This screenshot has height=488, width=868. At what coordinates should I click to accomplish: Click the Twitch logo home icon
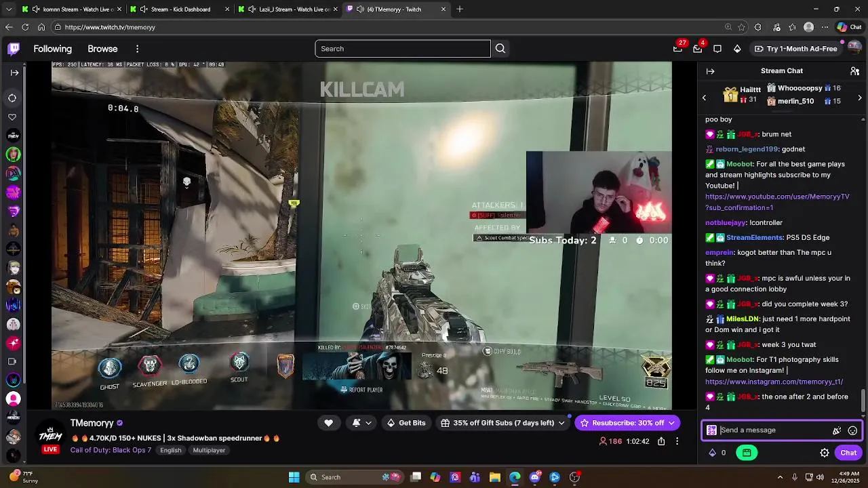click(x=14, y=49)
